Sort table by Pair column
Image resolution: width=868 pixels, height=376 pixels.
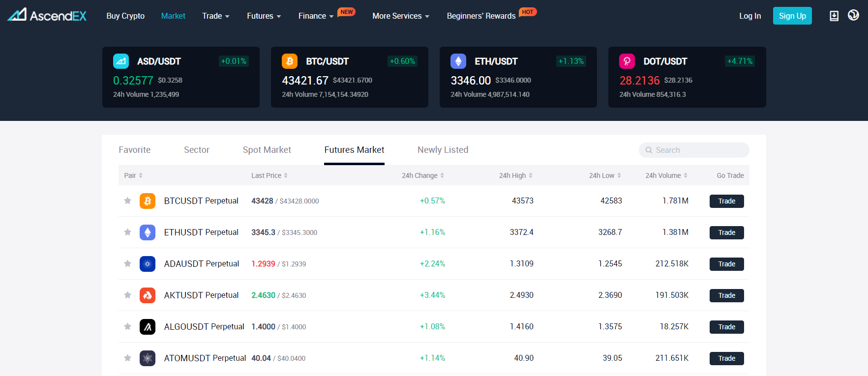(x=133, y=175)
